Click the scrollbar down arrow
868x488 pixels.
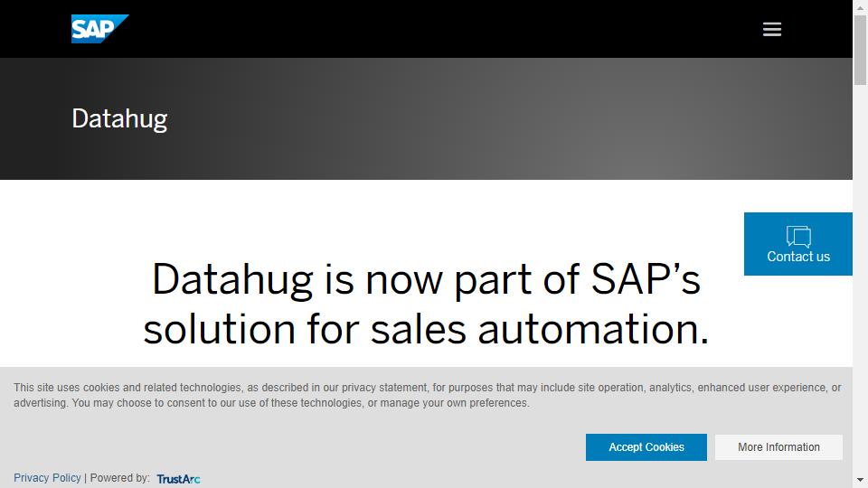pyautogui.click(x=860, y=480)
